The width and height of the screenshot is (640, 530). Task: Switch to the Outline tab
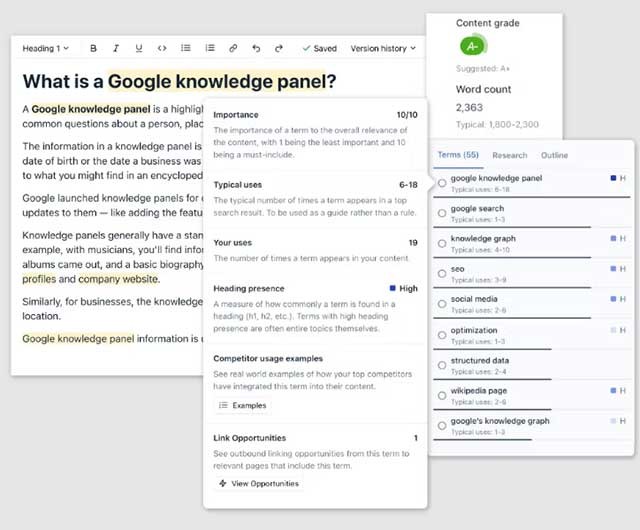(554, 155)
